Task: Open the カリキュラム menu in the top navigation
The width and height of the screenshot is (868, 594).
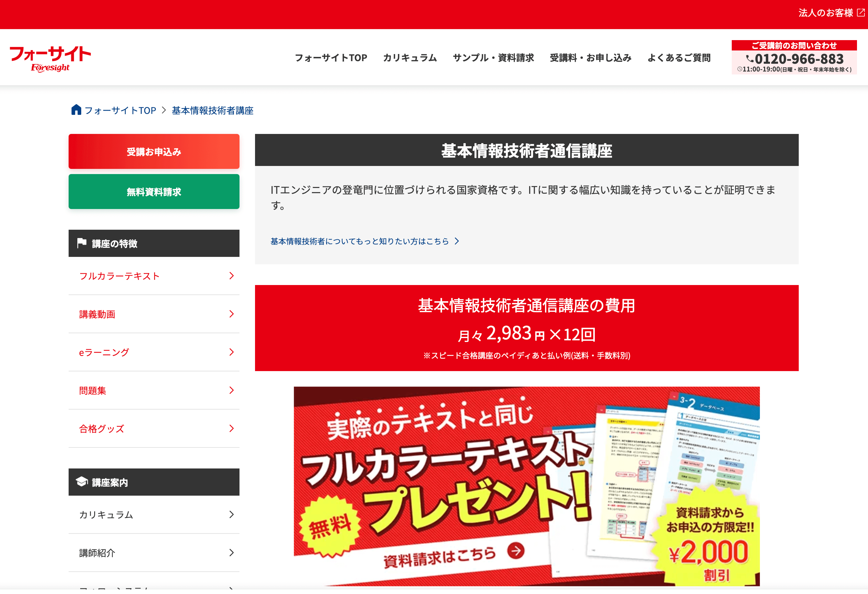Action: 410,58
